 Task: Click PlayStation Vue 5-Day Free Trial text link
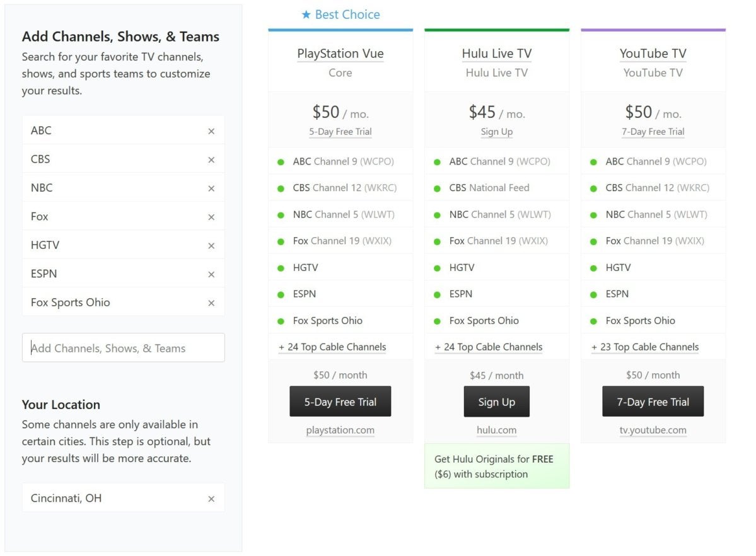[x=340, y=132]
